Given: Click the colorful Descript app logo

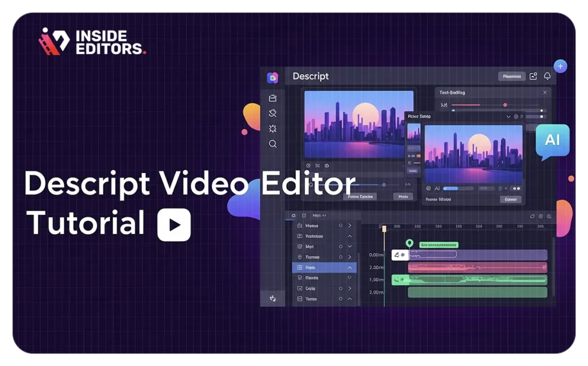Looking at the screenshot, I should [273, 78].
